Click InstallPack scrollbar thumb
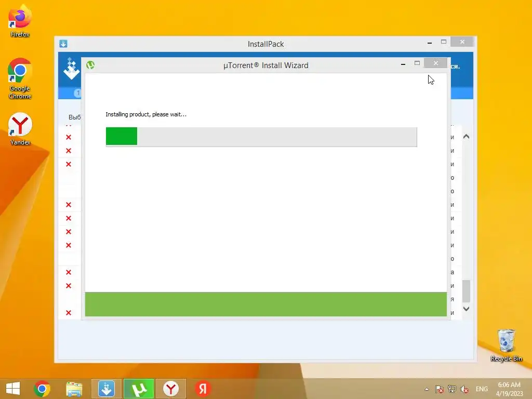 pos(466,291)
